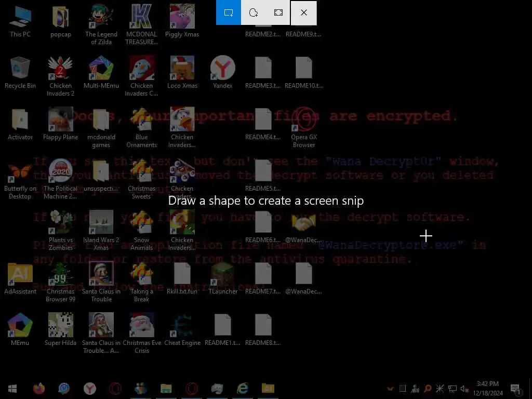Close the snipping toolbar
This screenshot has width=532, height=399.
[x=303, y=12]
